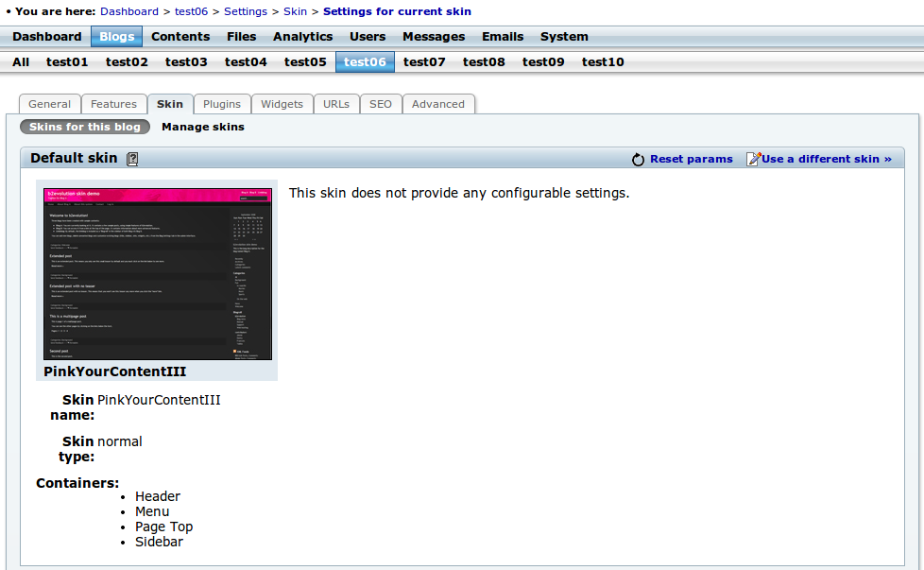
Task: Switch to blog test05
Action: pos(305,61)
